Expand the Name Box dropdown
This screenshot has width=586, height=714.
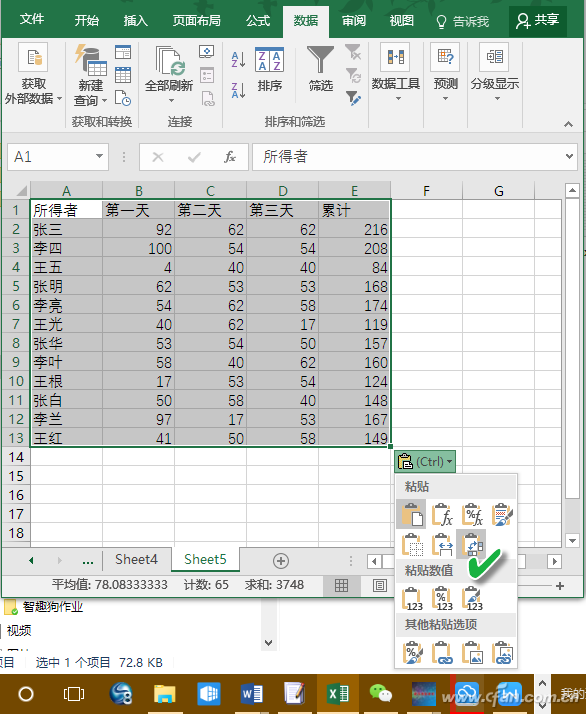coord(99,156)
